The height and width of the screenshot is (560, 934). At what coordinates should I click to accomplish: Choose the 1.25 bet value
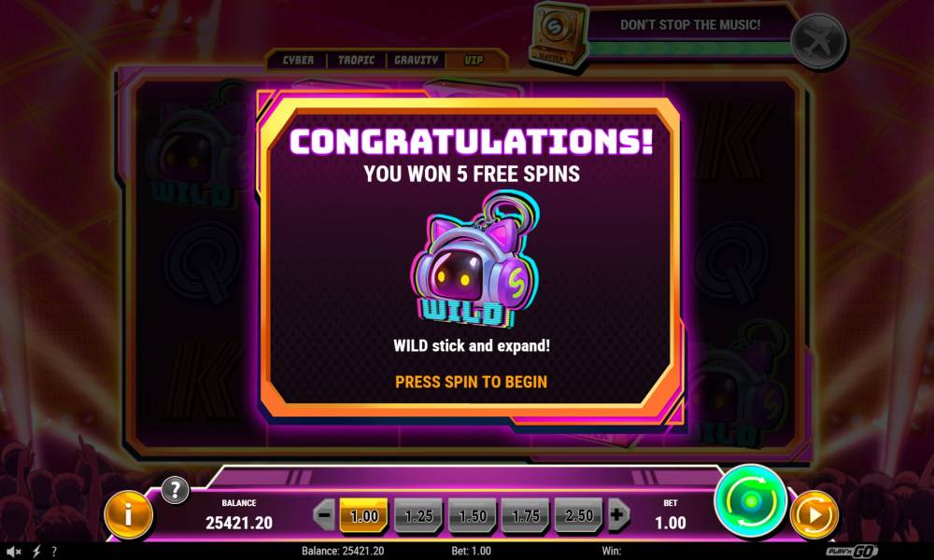[x=418, y=515]
